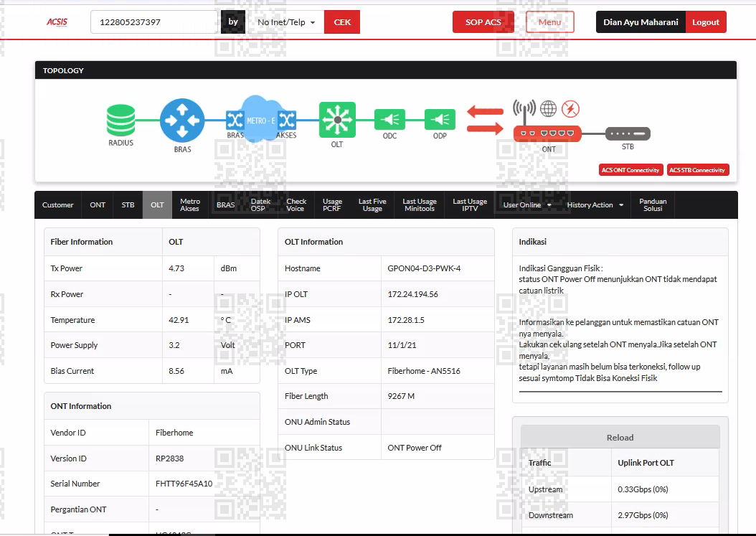Open the Check Voice tab
The image size is (756, 536).
coord(296,205)
